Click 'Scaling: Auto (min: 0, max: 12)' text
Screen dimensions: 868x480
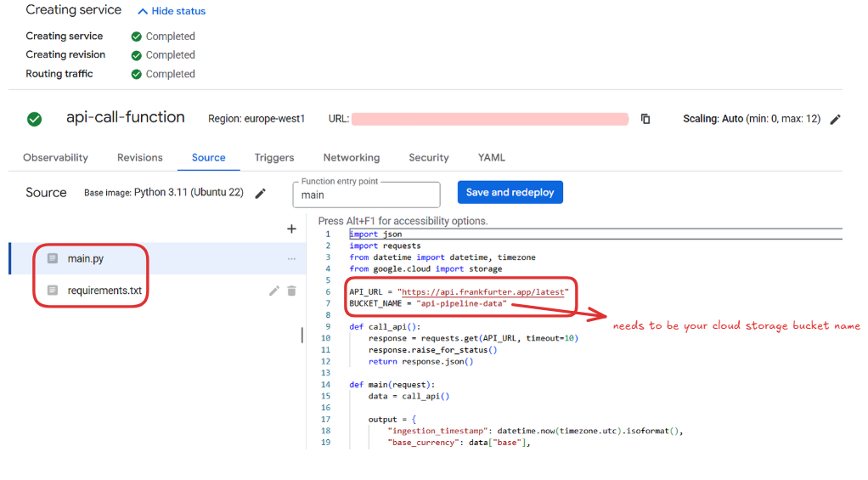pos(752,119)
